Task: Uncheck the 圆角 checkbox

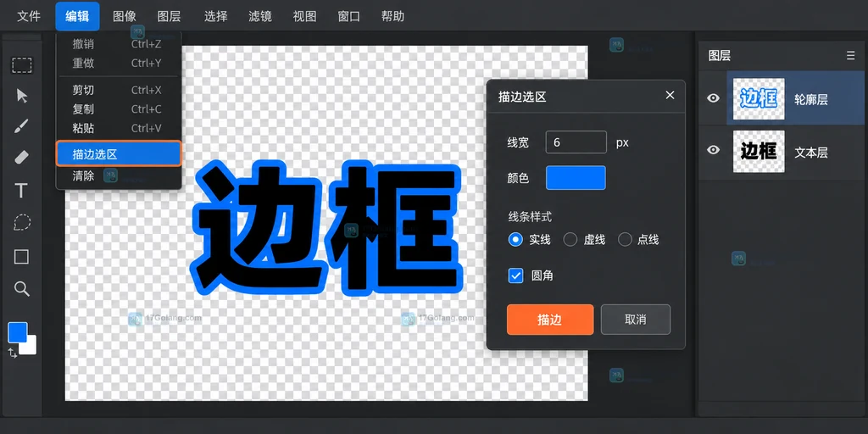Action: coord(515,275)
